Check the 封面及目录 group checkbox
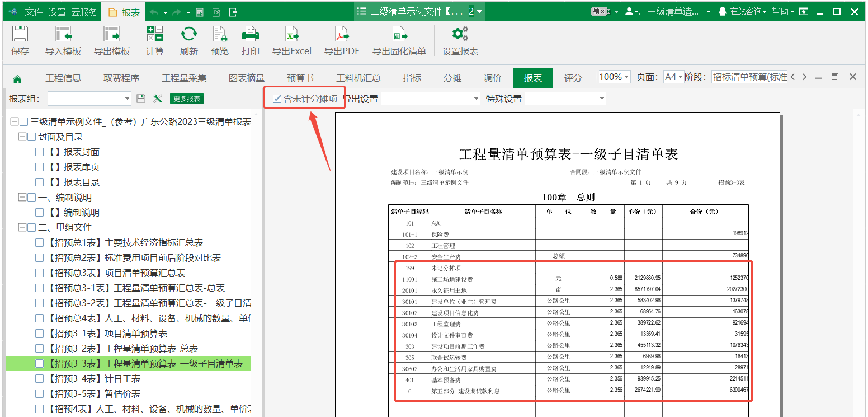This screenshot has width=868, height=417. tap(31, 137)
